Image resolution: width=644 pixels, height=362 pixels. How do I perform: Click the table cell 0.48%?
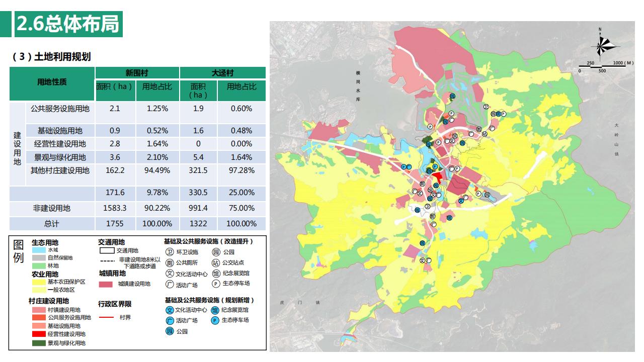pos(242,131)
